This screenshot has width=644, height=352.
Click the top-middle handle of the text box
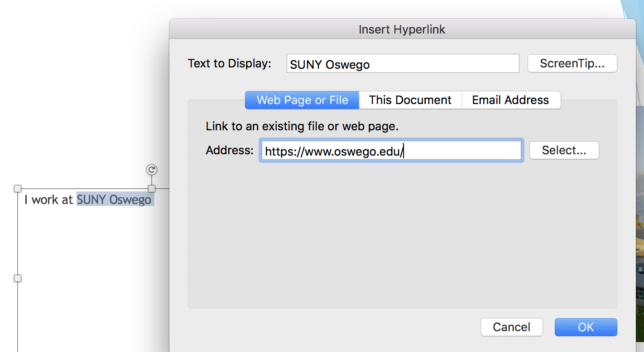pos(152,188)
